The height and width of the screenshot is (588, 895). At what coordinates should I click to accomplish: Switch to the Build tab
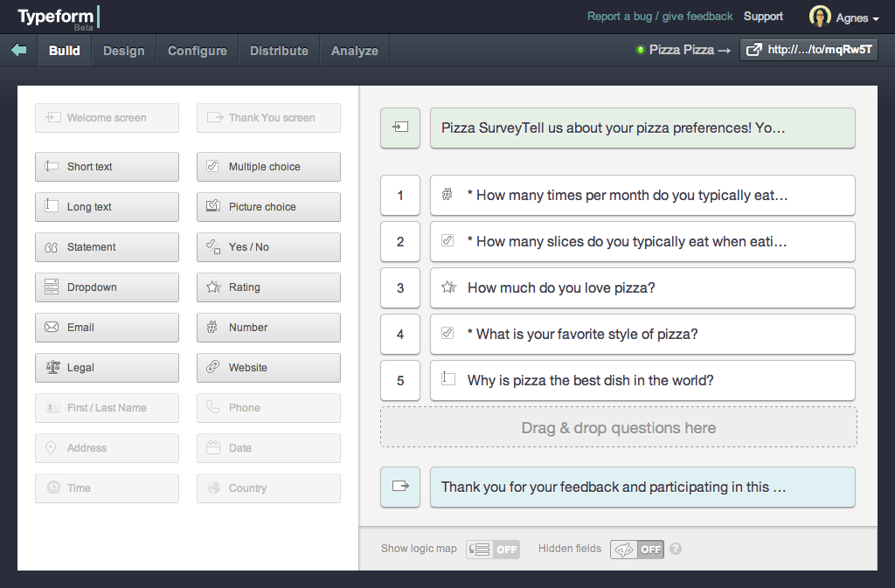tap(65, 51)
